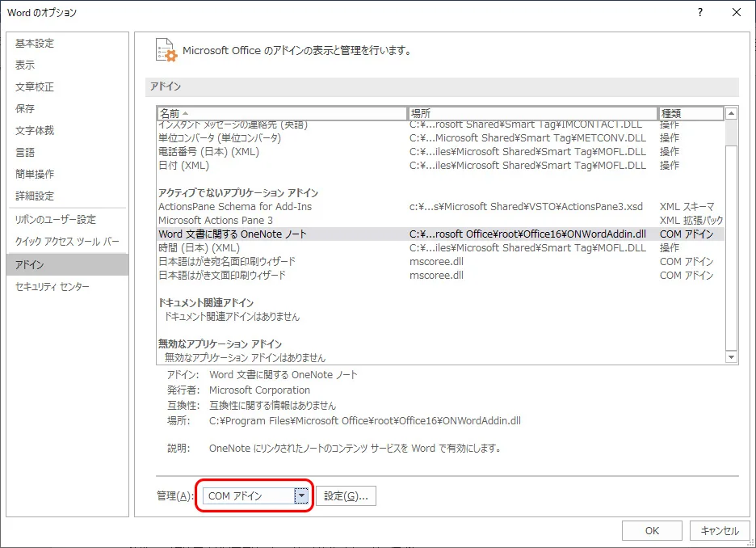Image resolution: width=756 pixels, height=548 pixels.
Task: Click the キャンセル button
Action: point(719,531)
